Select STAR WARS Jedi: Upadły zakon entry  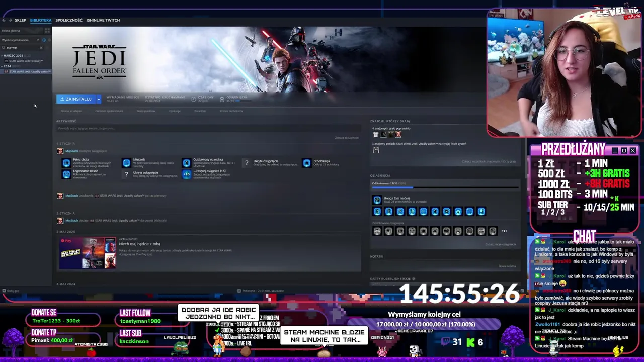click(27, 71)
